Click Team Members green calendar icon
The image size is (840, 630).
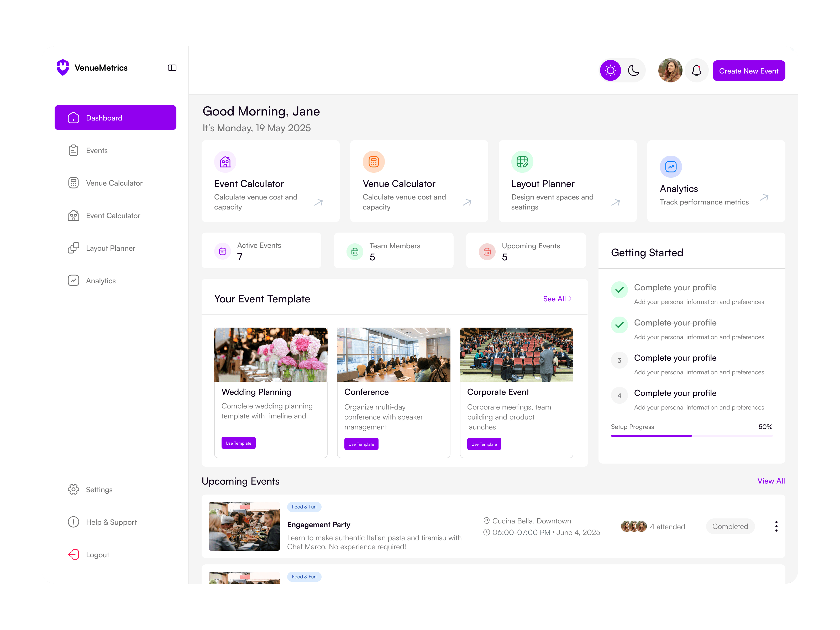pyautogui.click(x=355, y=251)
